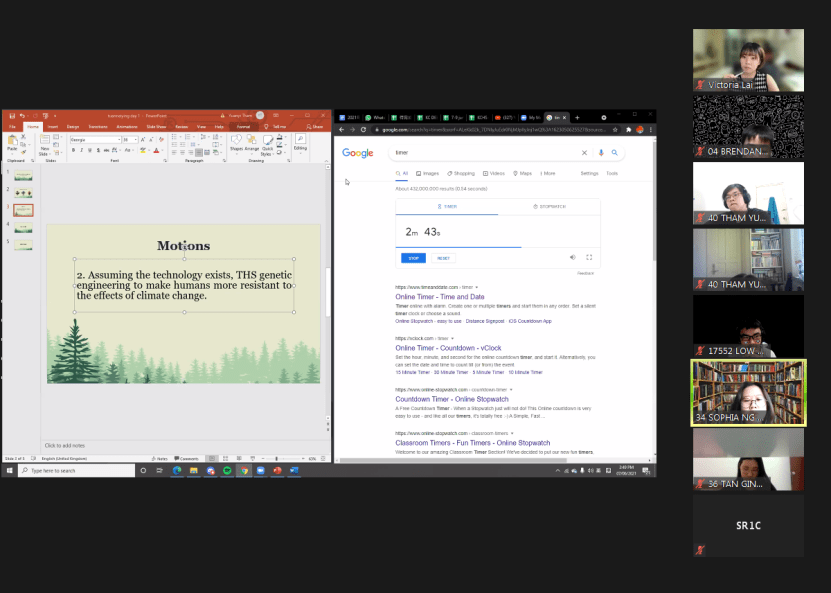Expand timer to fullscreen
The height and width of the screenshot is (593, 831).
coord(589,258)
